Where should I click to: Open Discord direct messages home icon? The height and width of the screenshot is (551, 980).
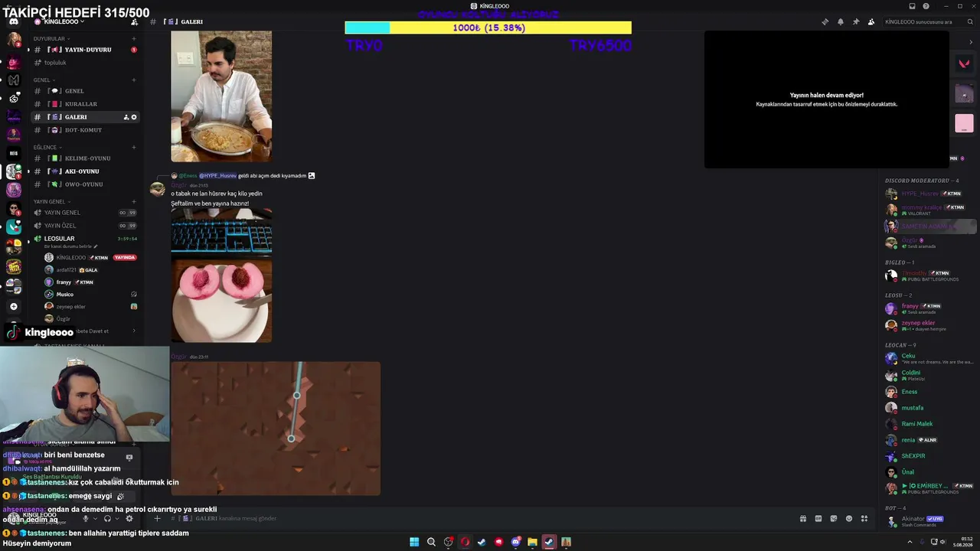(x=13, y=21)
